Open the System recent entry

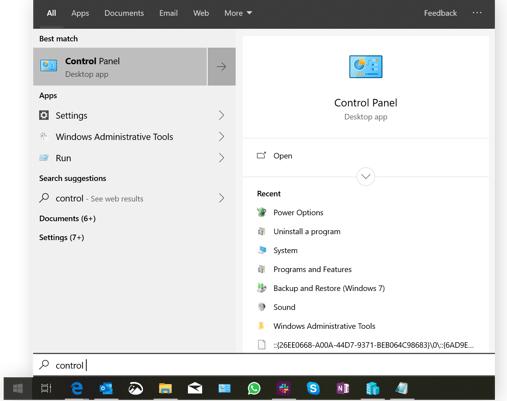pyautogui.click(x=285, y=250)
